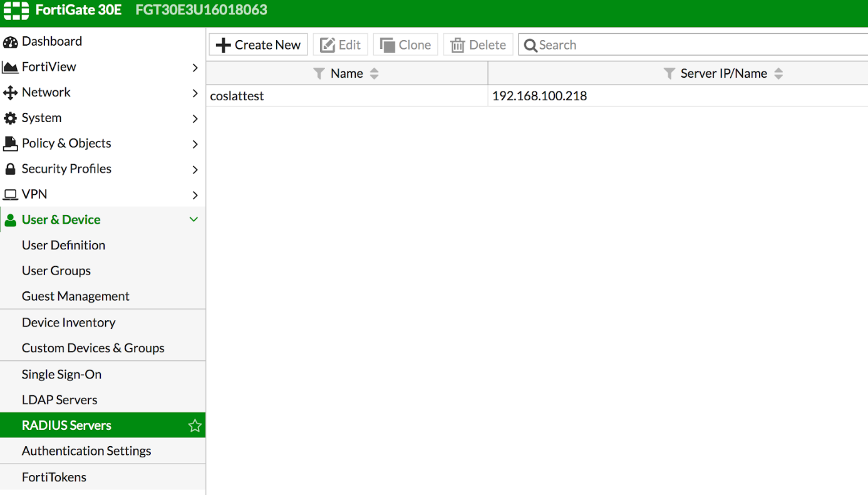Click the System gear icon
Screen dimensions: 868x495
[11, 118]
